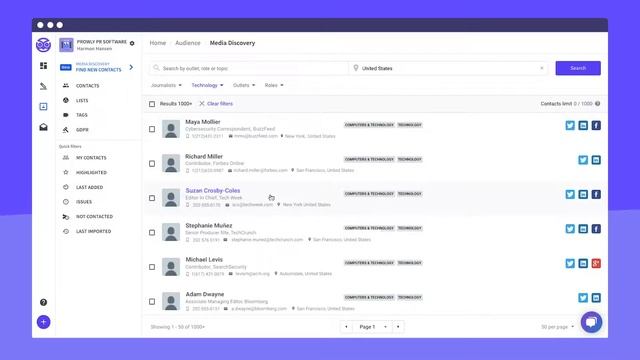This screenshot has height=360, width=640.
Task: Open Suzan Crosby-Coles contact name link
Action: 213,191
